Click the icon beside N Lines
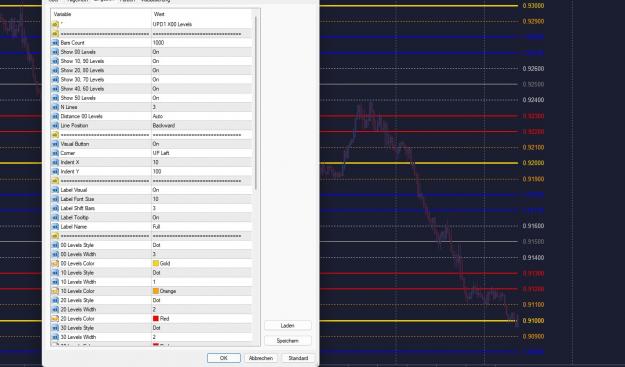 click(55, 107)
